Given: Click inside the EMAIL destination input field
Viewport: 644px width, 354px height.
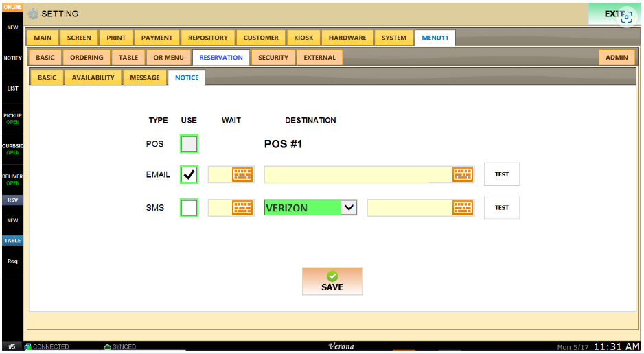Looking at the screenshot, I should point(357,175).
